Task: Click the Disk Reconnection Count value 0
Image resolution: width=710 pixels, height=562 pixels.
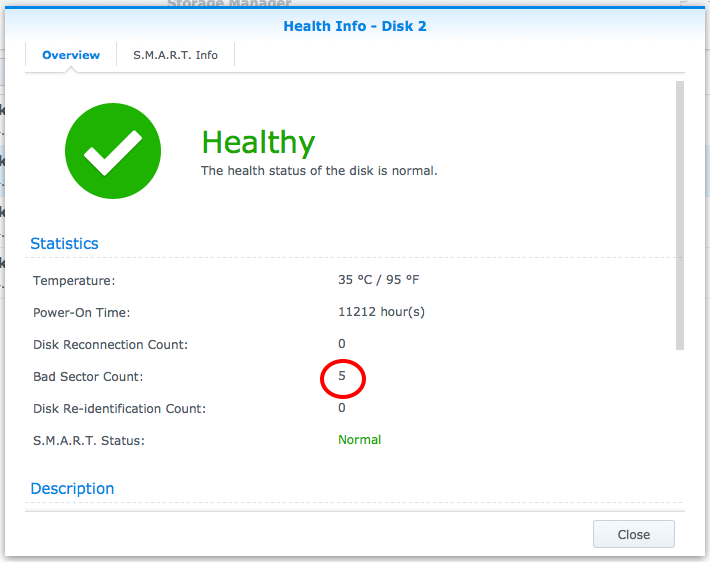Action: pyautogui.click(x=342, y=344)
